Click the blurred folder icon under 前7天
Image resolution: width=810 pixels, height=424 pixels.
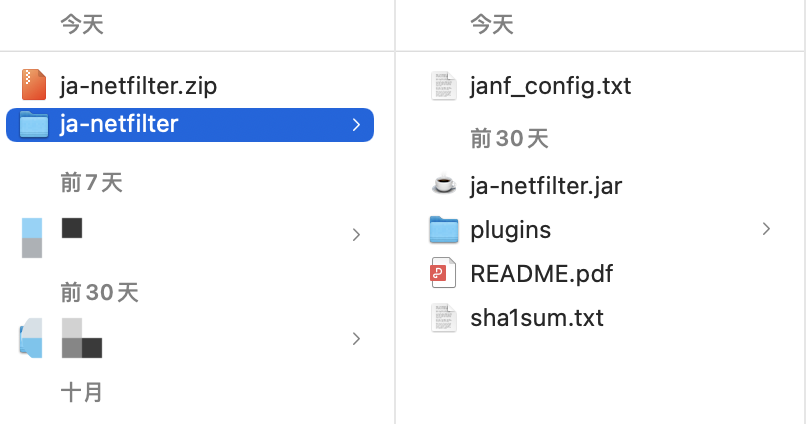32,238
